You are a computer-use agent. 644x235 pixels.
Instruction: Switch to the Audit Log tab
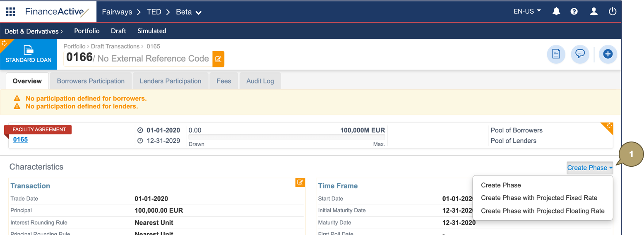260,81
